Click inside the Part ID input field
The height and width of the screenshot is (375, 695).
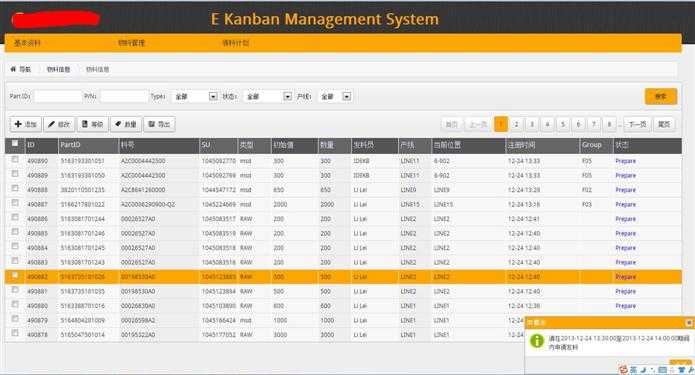click(x=58, y=96)
